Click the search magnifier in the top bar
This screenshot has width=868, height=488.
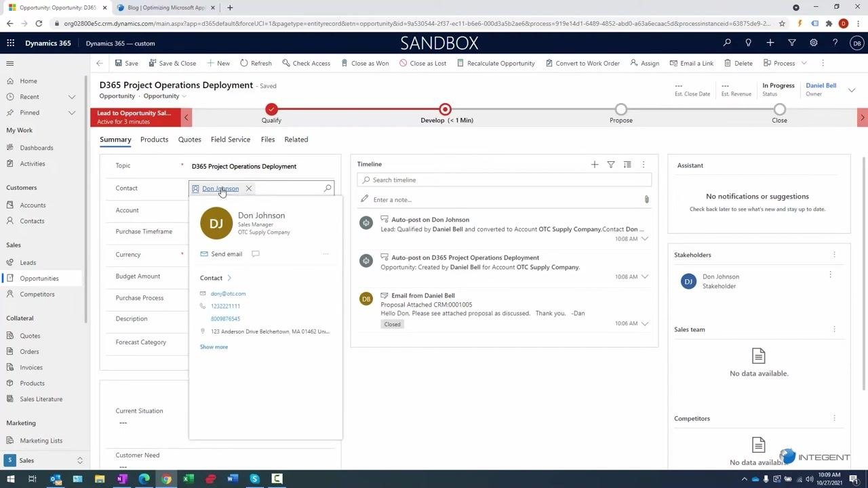[x=727, y=43]
